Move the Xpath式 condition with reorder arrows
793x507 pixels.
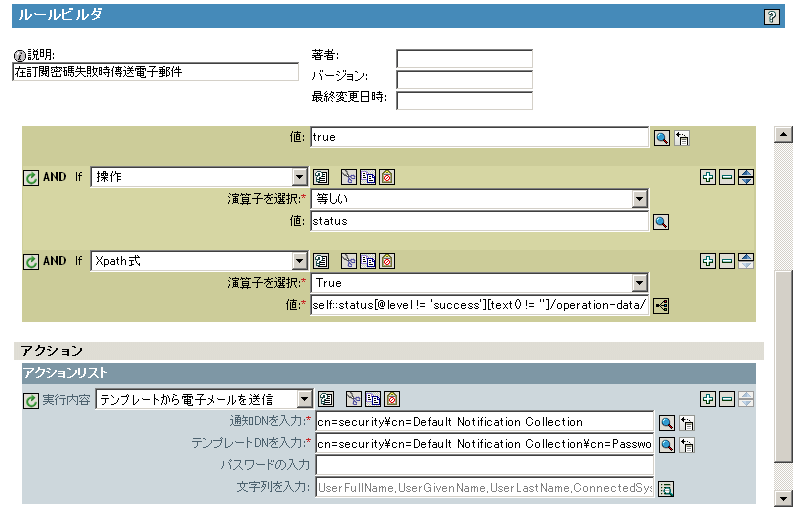pos(746,261)
